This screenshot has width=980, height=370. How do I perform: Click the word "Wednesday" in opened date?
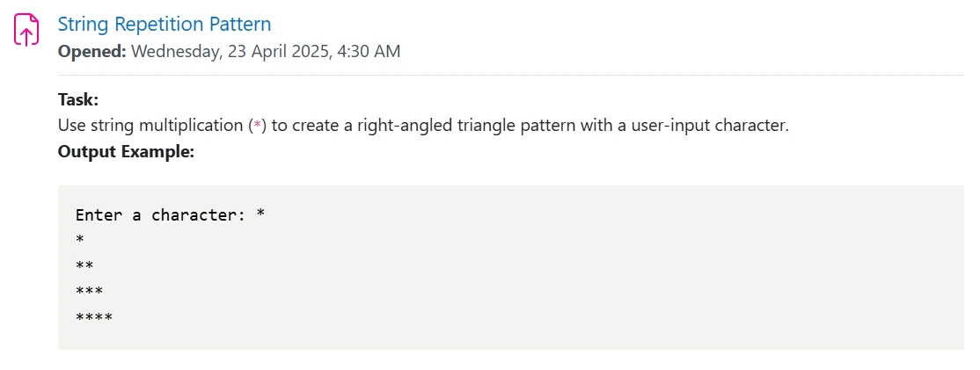[x=176, y=51]
